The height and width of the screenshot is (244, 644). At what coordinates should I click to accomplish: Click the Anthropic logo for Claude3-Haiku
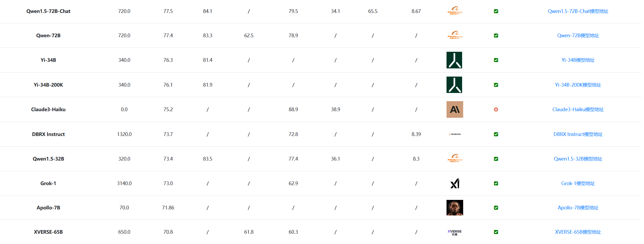pyautogui.click(x=455, y=110)
